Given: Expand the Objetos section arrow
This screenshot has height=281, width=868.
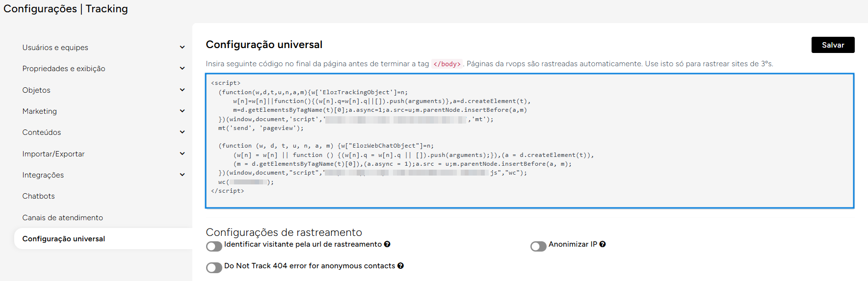Looking at the screenshot, I should (x=182, y=90).
